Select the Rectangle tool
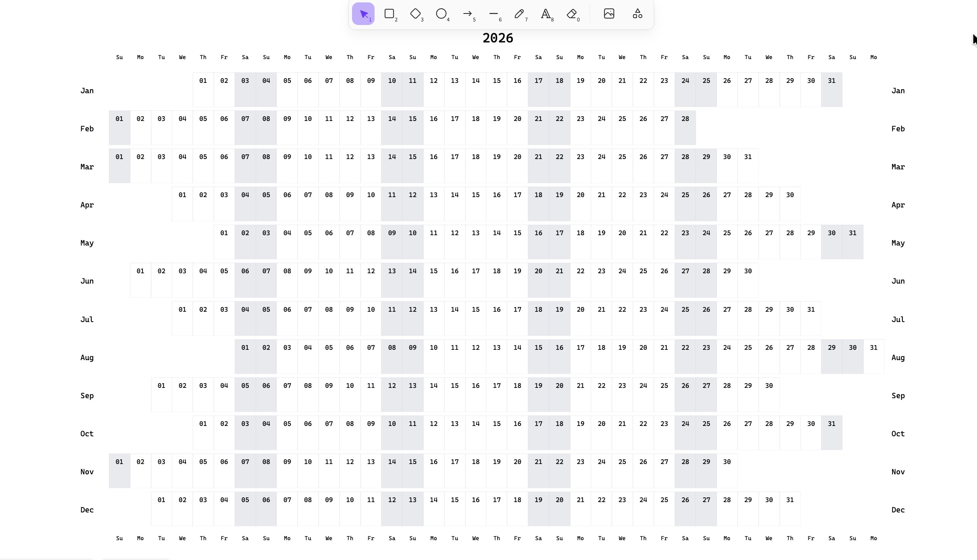Image resolution: width=977 pixels, height=560 pixels. [x=389, y=14]
